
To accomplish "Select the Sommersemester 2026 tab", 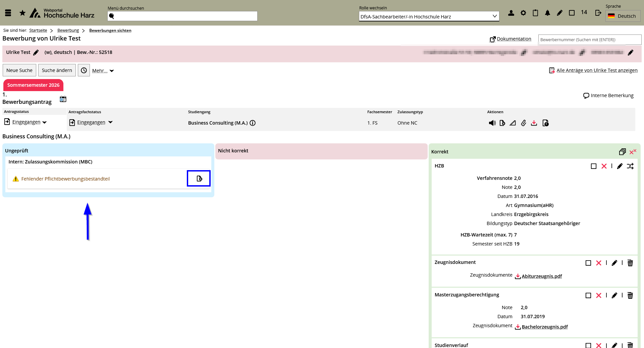I will click(33, 85).
